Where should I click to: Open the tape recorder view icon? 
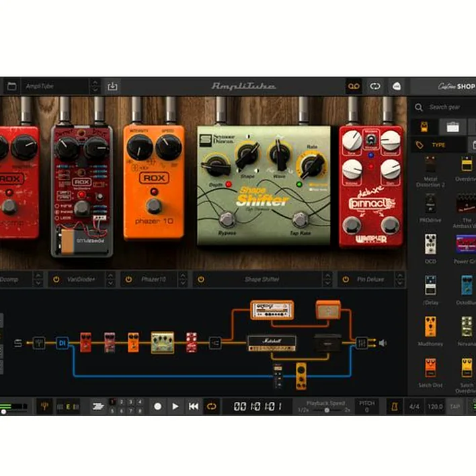pos(354,86)
